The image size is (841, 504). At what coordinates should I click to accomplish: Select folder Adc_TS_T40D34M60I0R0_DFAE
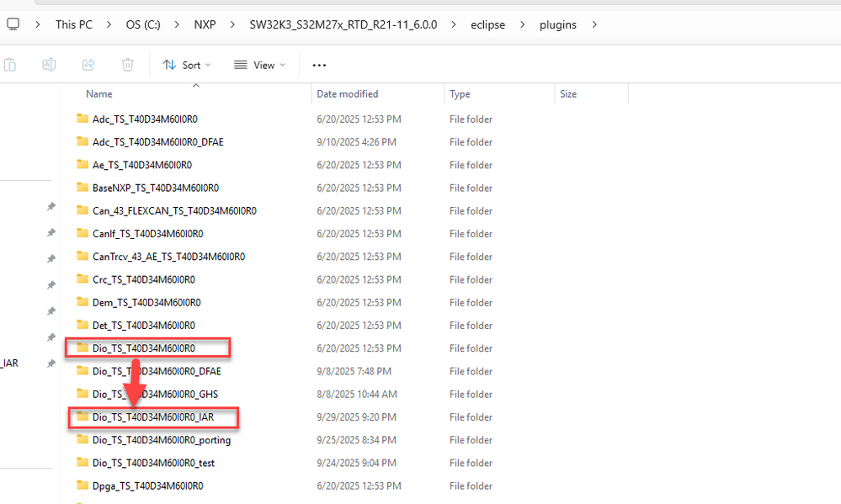pos(157,142)
